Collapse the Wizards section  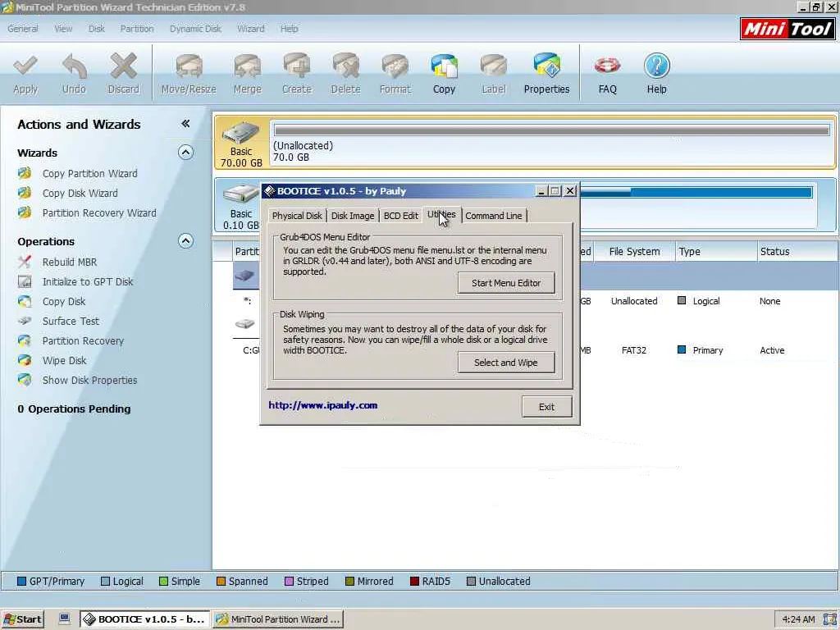coord(185,153)
